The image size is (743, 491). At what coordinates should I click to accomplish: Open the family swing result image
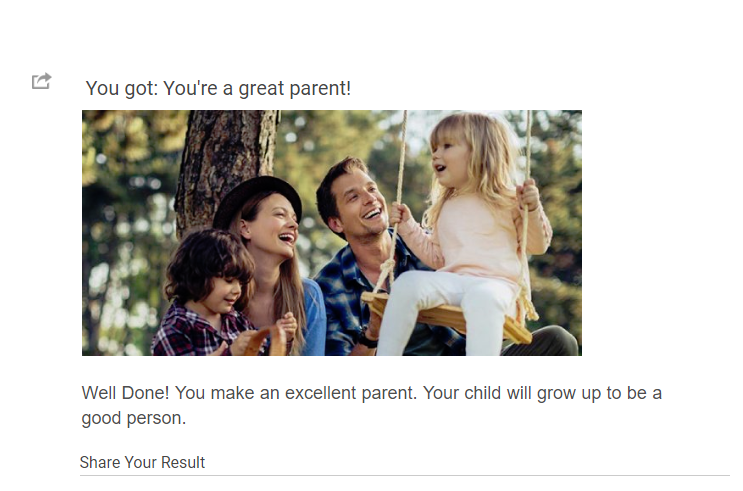pyautogui.click(x=332, y=233)
